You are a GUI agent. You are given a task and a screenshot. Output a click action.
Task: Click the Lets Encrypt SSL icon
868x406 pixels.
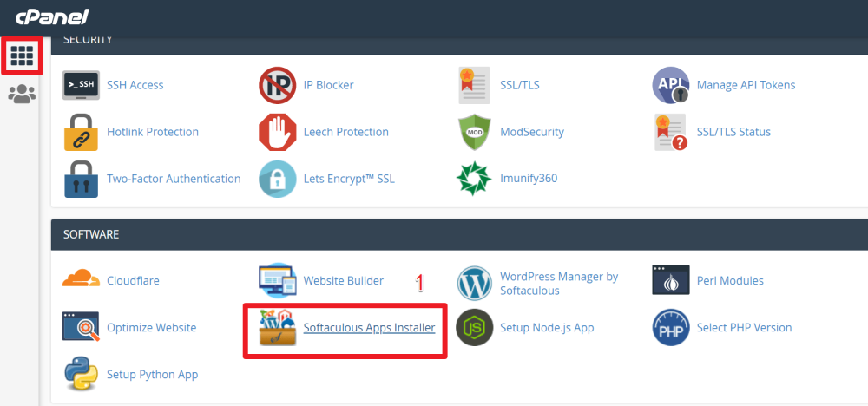pos(278,180)
